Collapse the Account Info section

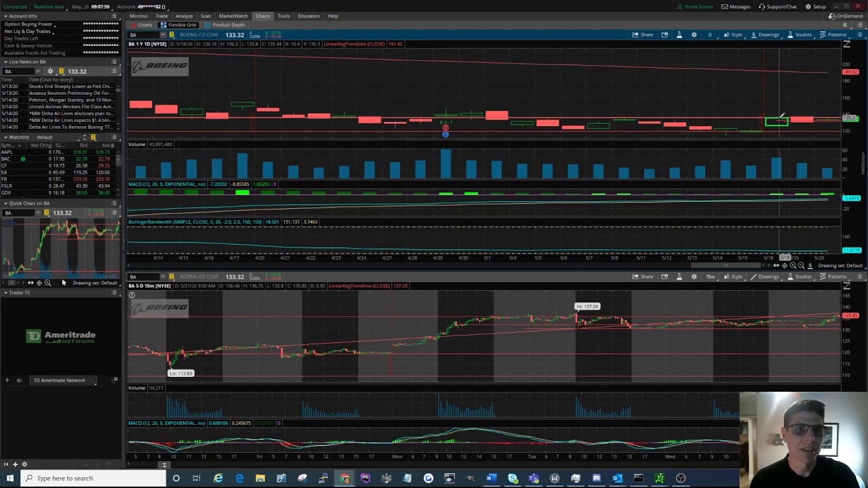pyautogui.click(x=5, y=16)
